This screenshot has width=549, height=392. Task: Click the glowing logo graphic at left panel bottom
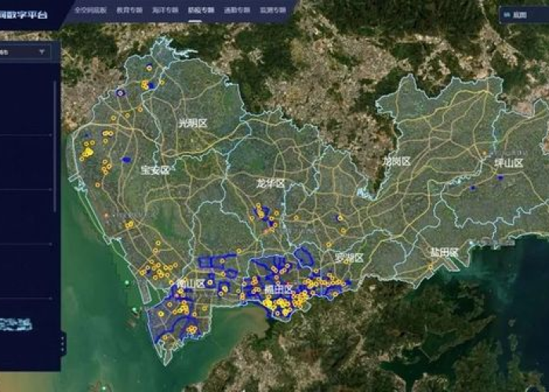[x=16, y=325]
